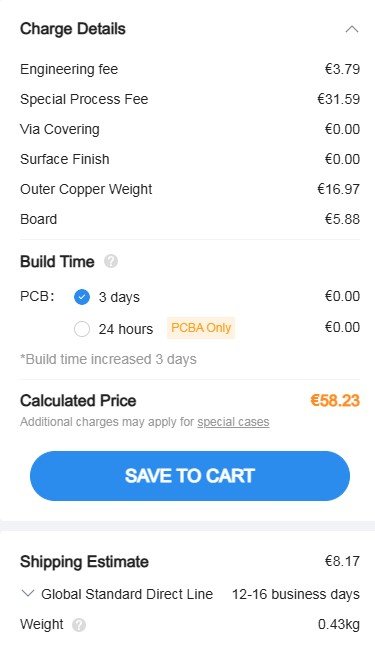Viewport: 375px width, 650px height.
Task: Save the order with SAVE TO CART
Action: (x=190, y=476)
